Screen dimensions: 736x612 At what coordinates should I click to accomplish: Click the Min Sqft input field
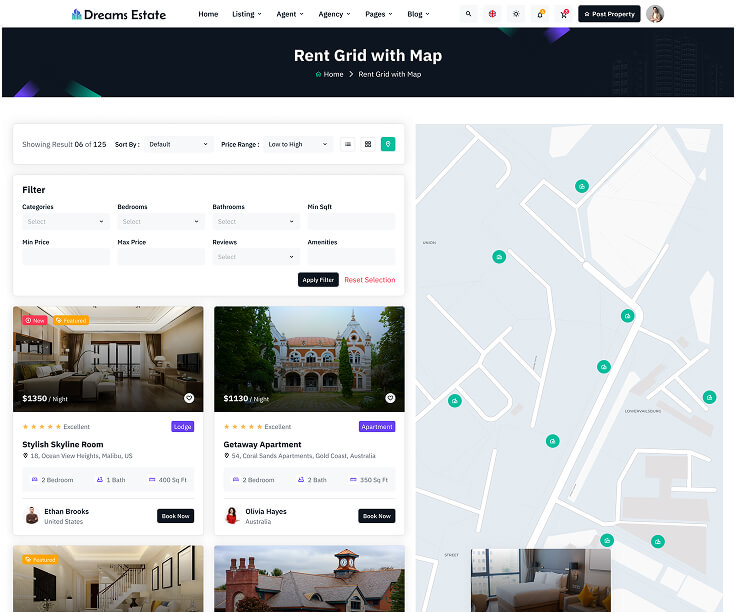click(x=351, y=222)
